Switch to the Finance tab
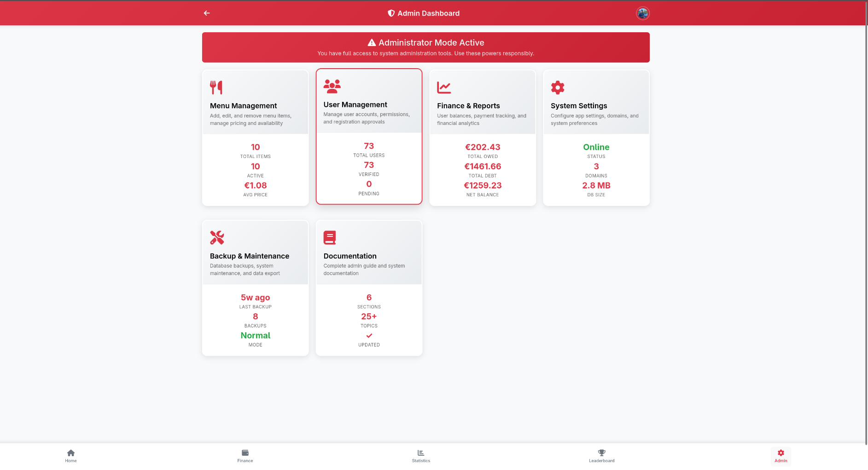Screen dimensions: 868x470 click(x=245, y=456)
